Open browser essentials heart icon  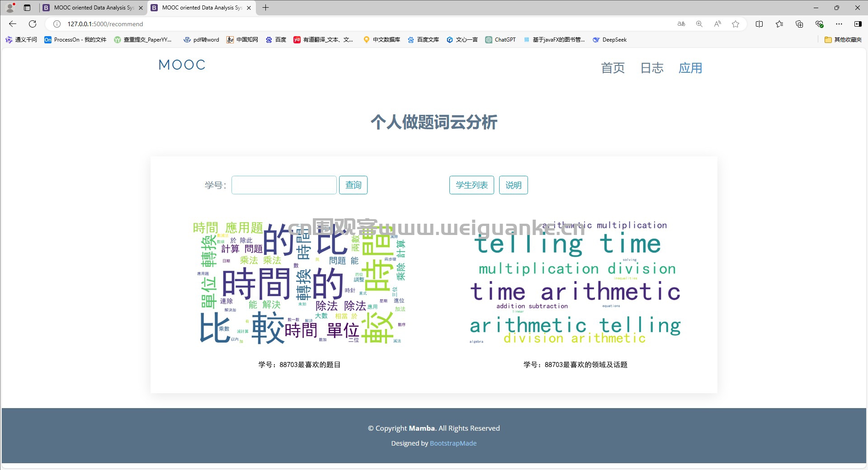click(819, 24)
